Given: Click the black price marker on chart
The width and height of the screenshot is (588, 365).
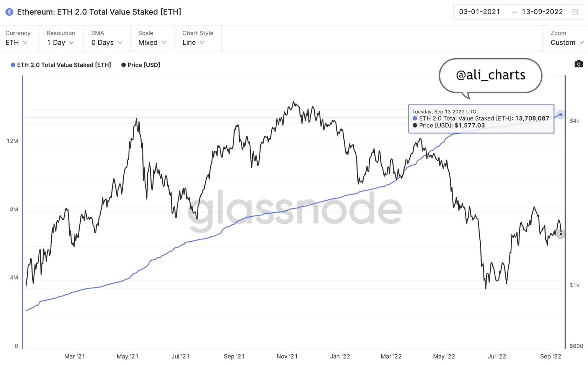Looking at the screenshot, I should [560, 234].
